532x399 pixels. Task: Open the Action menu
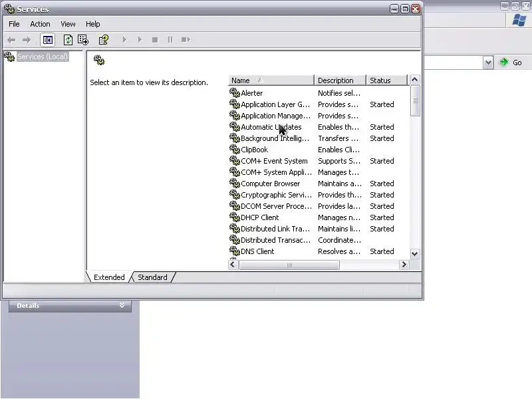[40, 24]
